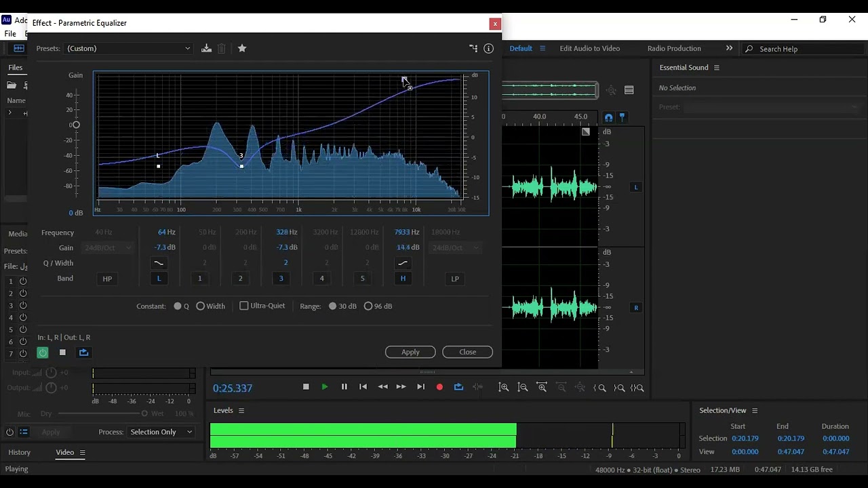Viewport: 868px width, 488px height.
Task: Pause playback in the transport
Action: pos(344,386)
